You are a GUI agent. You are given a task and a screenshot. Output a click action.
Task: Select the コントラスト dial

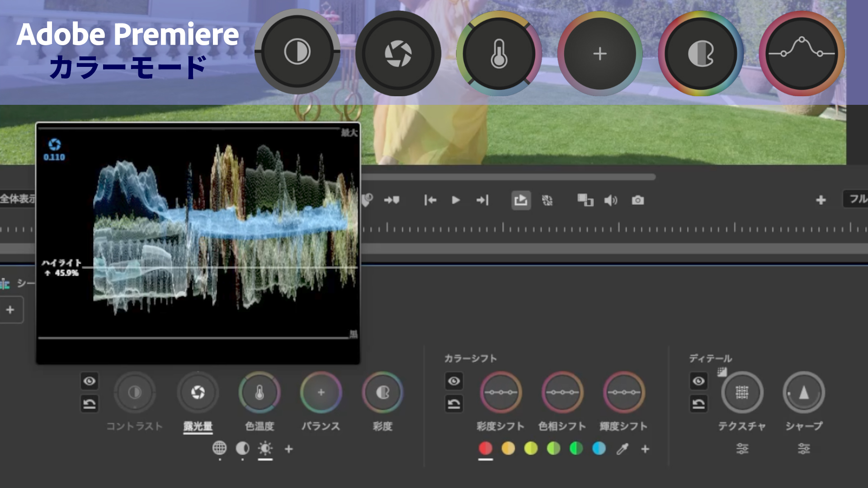click(135, 392)
